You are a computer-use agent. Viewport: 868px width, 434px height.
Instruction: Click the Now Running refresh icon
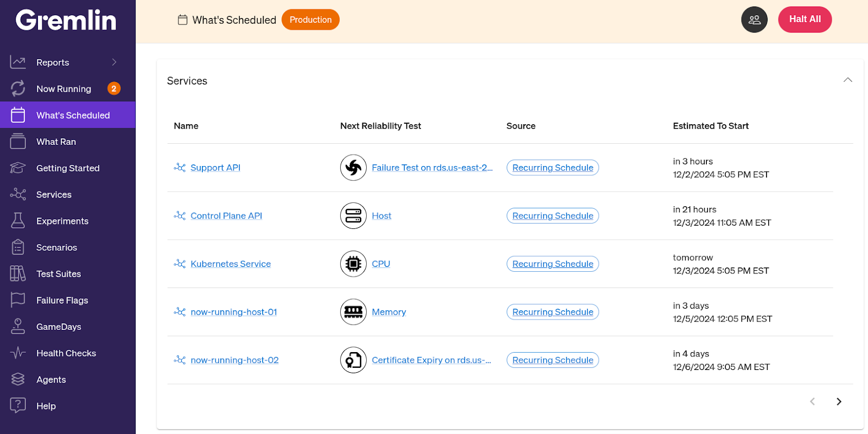[x=18, y=88]
